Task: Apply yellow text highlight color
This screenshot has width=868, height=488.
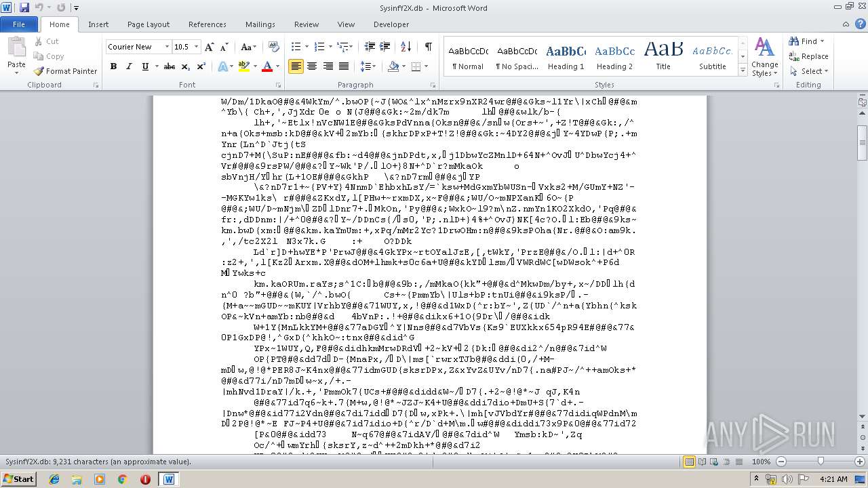Action: (x=243, y=66)
